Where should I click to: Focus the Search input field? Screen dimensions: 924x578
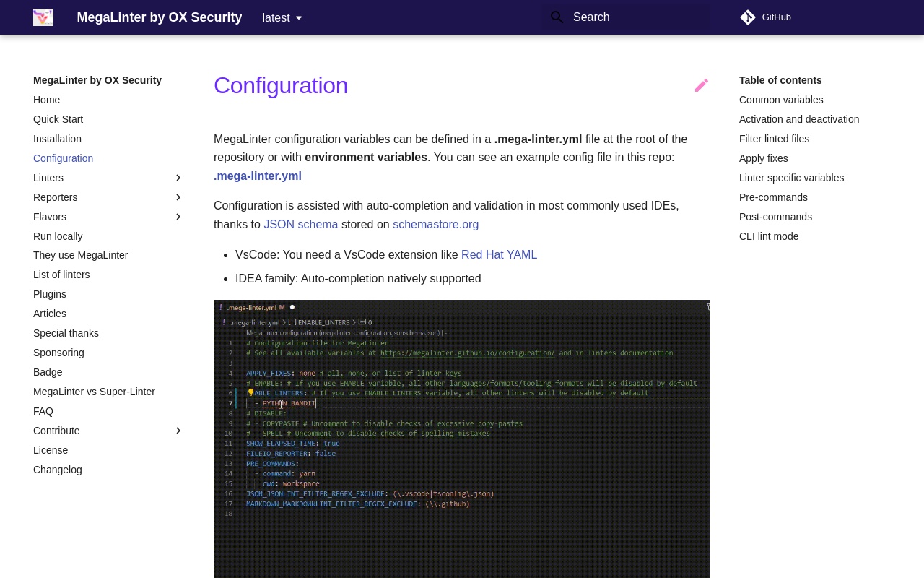(635, 17)
